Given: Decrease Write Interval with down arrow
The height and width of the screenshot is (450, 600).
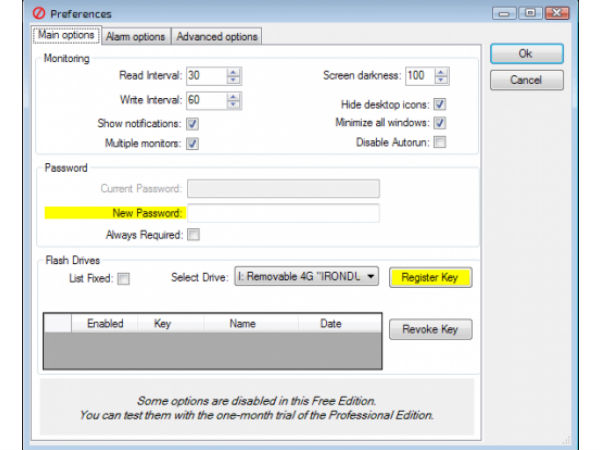Looking at the screenshot, I should pyautogui.click(x=233, y=104).
